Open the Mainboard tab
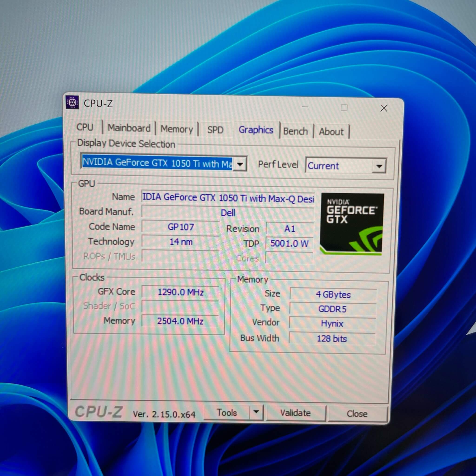Viewport: 476px width, 476px height. (129, 128)
